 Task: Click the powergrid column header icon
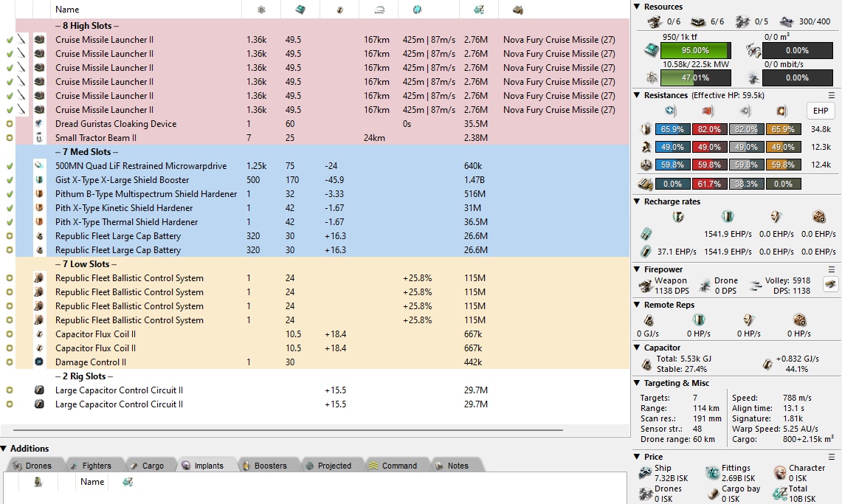[263, 10]
